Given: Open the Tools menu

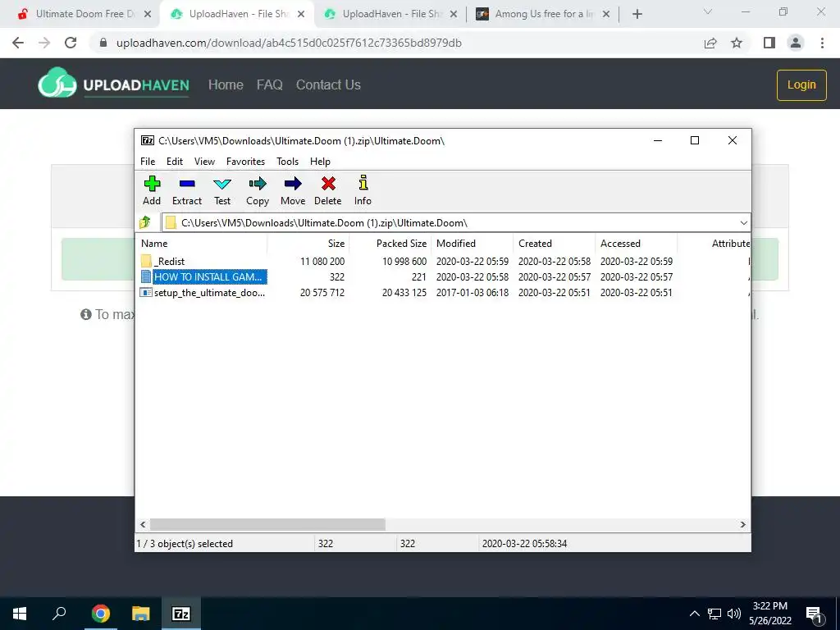Looking at the screenshot, I should pos(287,162).
